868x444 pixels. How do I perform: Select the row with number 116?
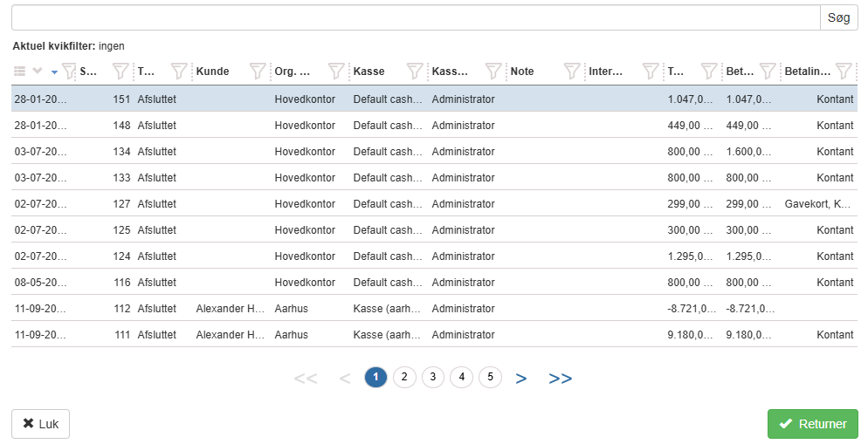coord(435,282)
